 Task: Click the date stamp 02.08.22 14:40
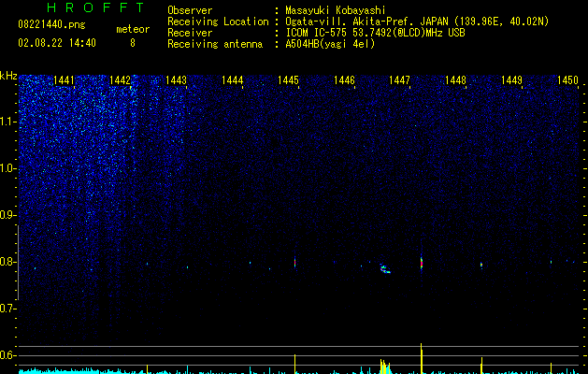pos(57,43)
